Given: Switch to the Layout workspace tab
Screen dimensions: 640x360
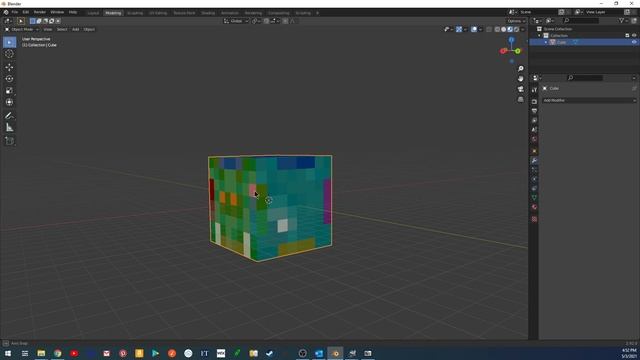Looking at the screenshot, I should (93, 13).
